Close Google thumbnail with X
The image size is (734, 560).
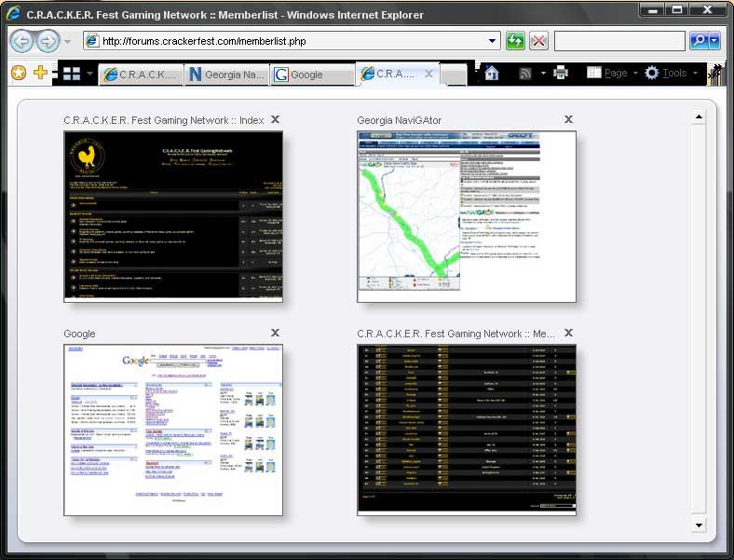[x=276, y=333]
